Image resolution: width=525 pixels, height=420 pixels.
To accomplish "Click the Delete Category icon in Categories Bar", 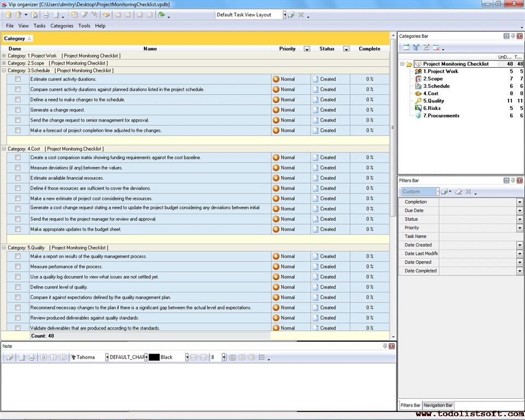I will tap(436, 48).
